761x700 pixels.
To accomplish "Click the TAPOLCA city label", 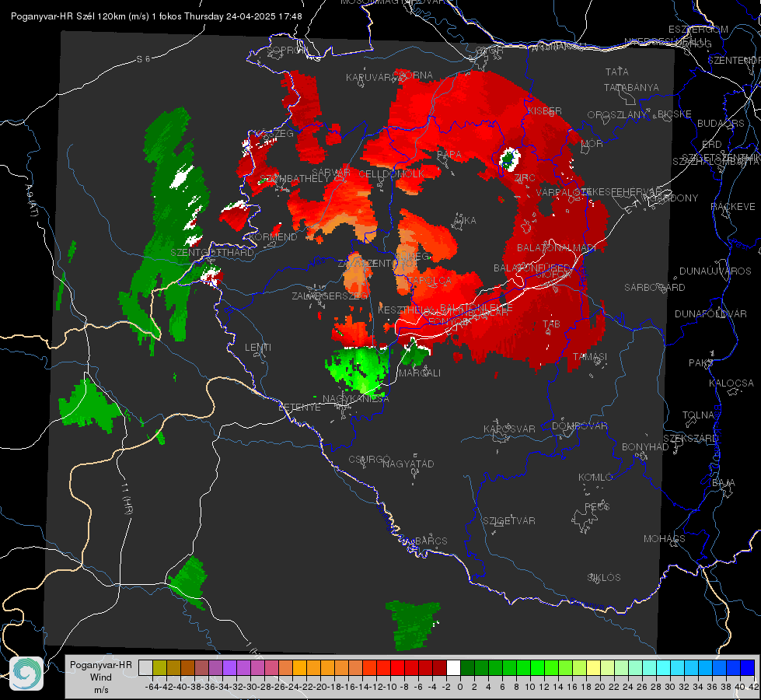I will (430, 281).
